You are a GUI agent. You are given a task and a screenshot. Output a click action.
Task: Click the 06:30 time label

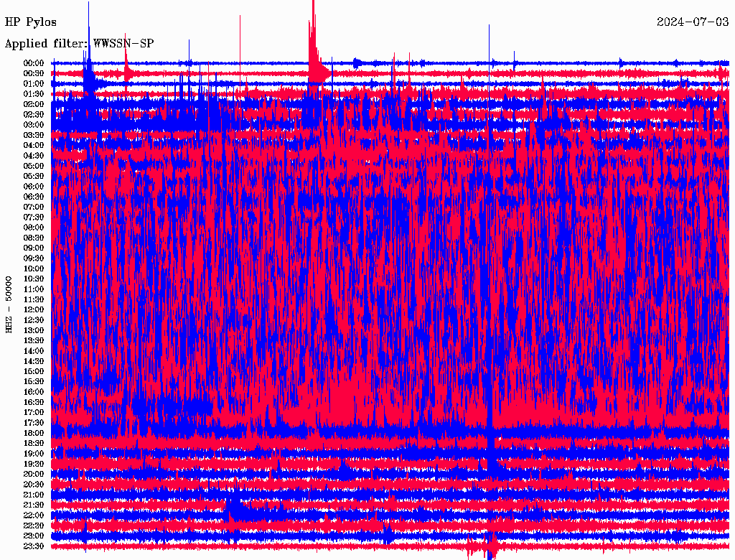33,197
